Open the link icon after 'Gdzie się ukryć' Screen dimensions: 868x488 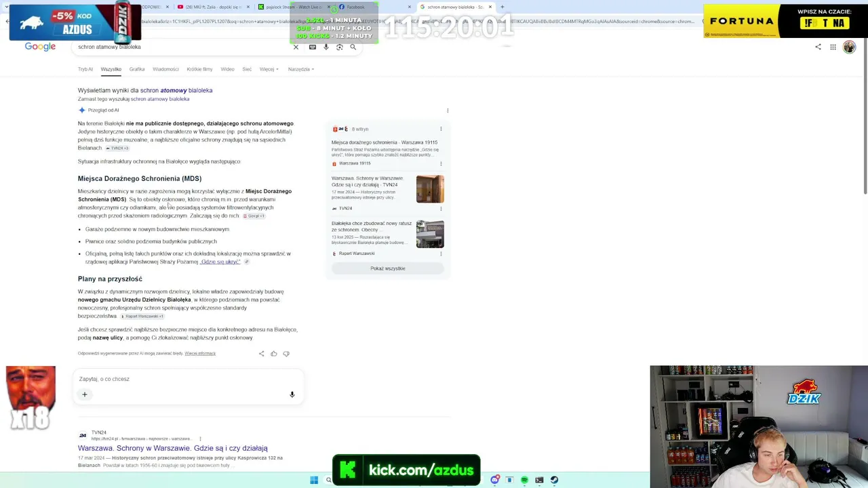click(247, 262)
